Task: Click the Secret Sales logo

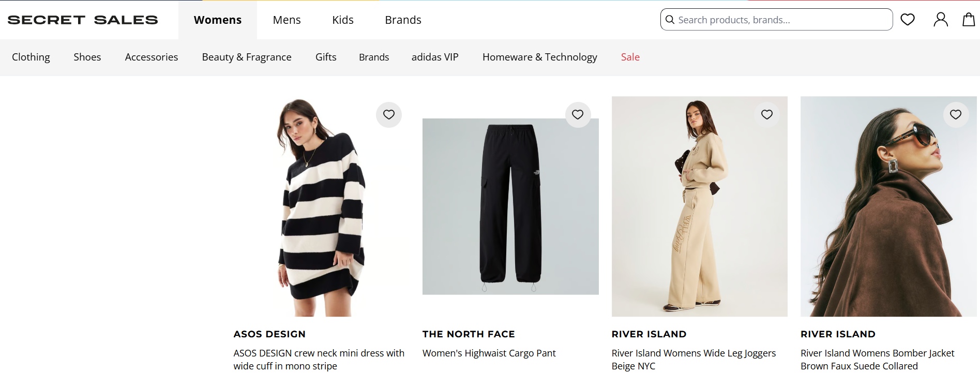Action: pos(83,19)
